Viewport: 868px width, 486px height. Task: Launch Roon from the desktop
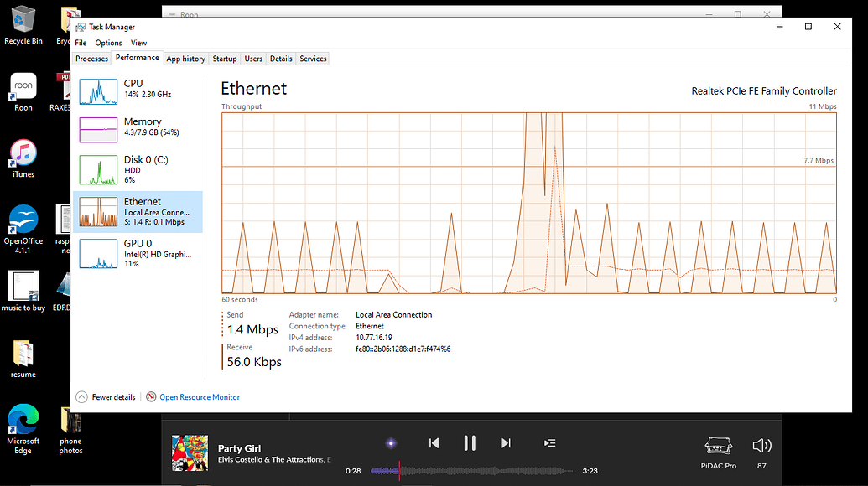23,88
